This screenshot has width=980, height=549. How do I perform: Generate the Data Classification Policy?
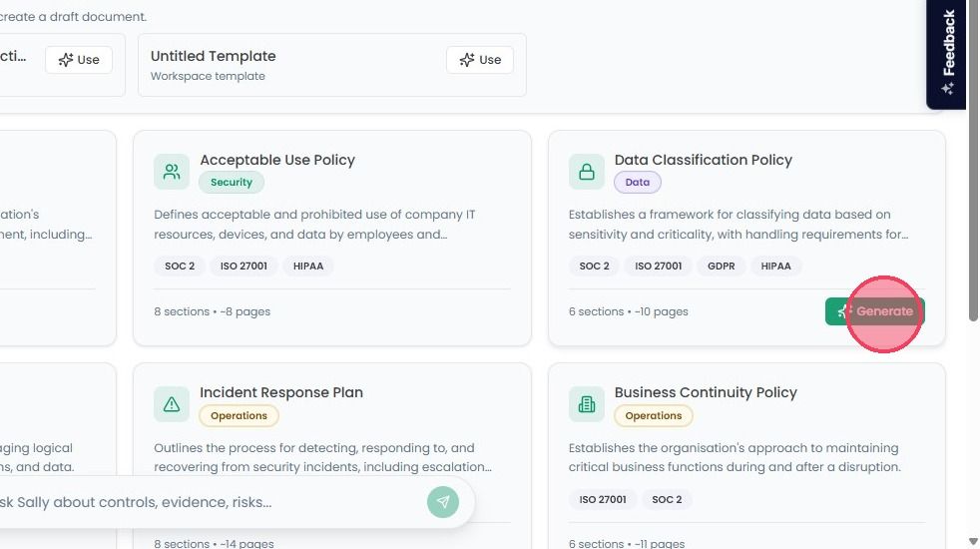coord(875,311)
